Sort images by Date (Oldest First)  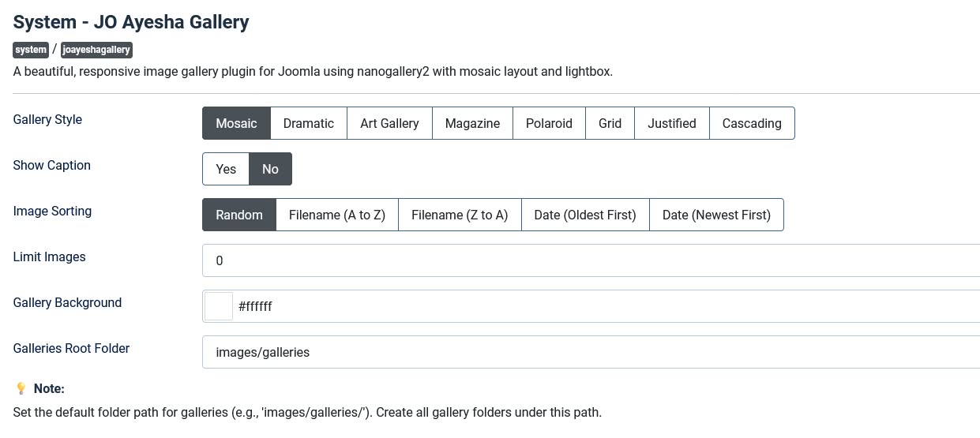585,215
